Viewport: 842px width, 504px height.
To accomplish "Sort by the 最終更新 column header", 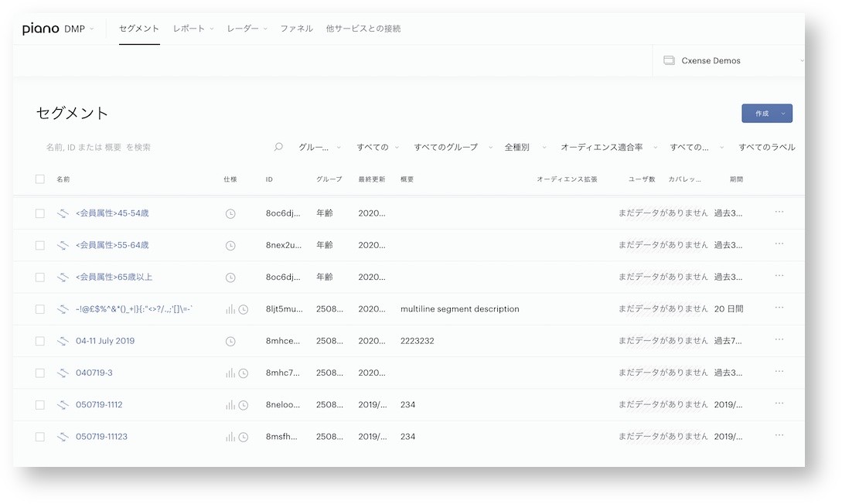I will (x=372, y=179).
